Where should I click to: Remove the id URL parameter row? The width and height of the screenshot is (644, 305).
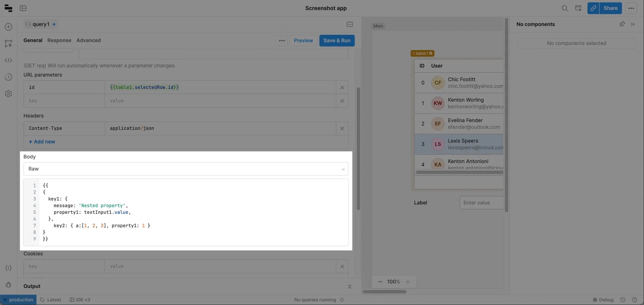coord(342,87)
